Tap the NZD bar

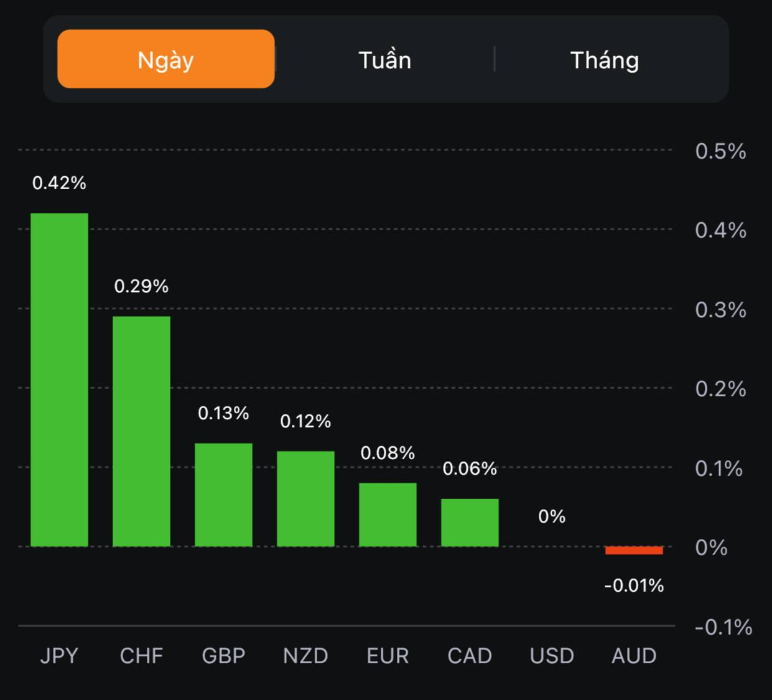tap(305, 498)
